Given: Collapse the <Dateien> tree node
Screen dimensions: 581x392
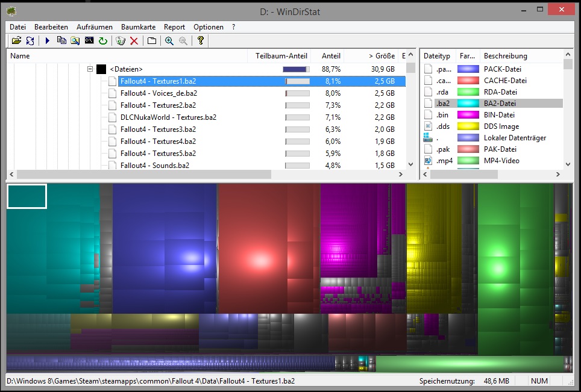Looking at the screenshot, I should click(90, 69).
